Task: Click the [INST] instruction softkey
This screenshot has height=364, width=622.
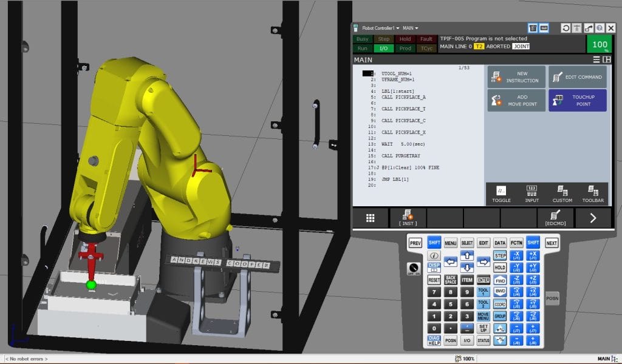Action: coord(409,218)
